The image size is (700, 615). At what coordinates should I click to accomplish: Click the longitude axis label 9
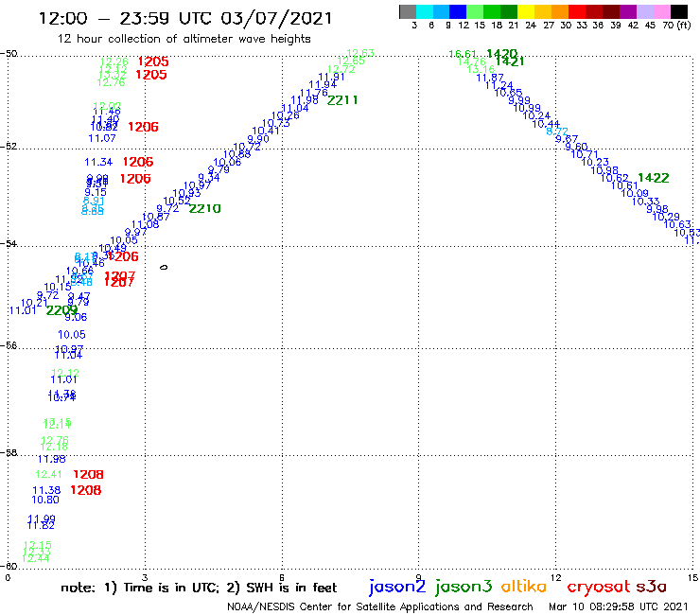(419, 578)
